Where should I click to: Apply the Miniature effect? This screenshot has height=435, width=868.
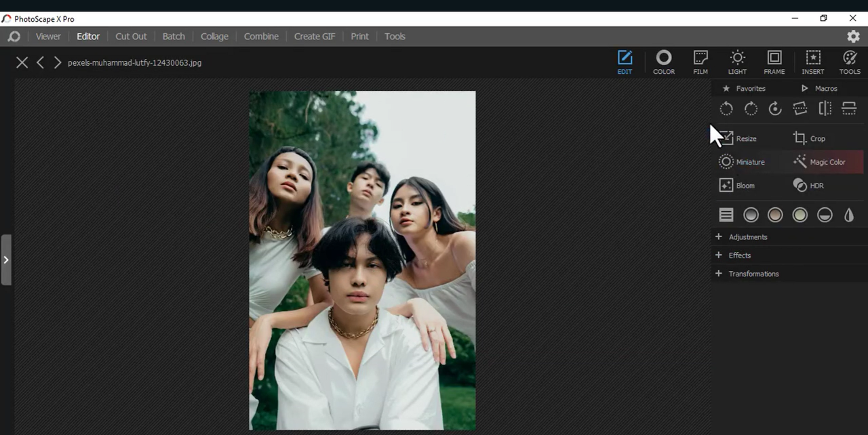click(x=742, y=162)
